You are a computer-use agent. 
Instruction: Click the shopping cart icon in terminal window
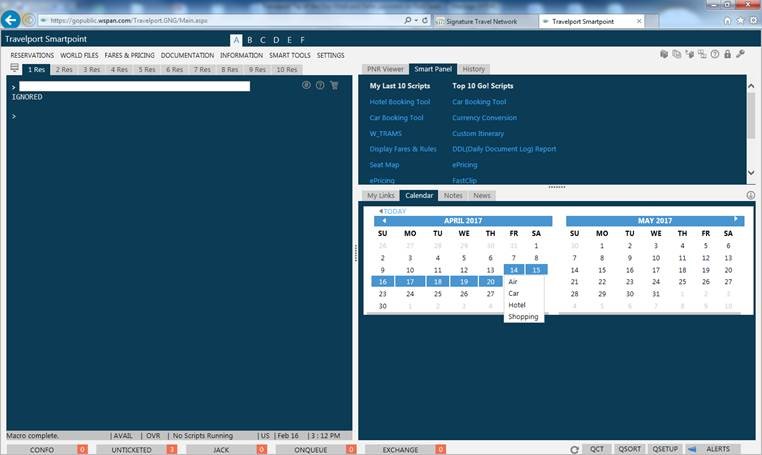click(x=334, y=85)
